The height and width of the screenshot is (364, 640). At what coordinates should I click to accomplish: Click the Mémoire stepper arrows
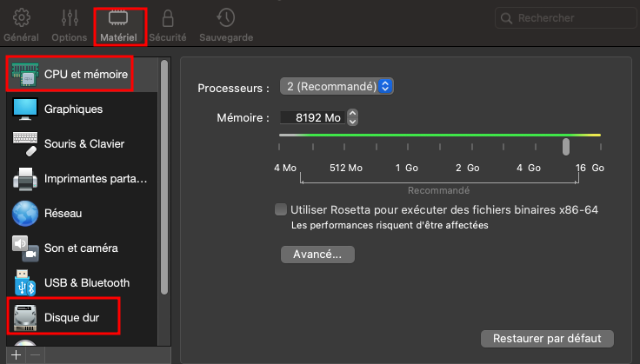[352, 117]
